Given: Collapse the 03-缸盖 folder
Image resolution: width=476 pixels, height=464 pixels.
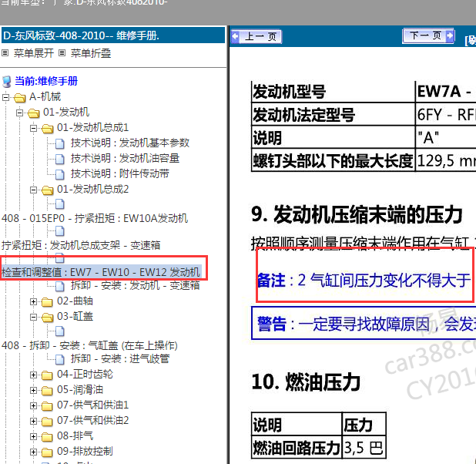Looking at the screenshot, I should 33,318.
